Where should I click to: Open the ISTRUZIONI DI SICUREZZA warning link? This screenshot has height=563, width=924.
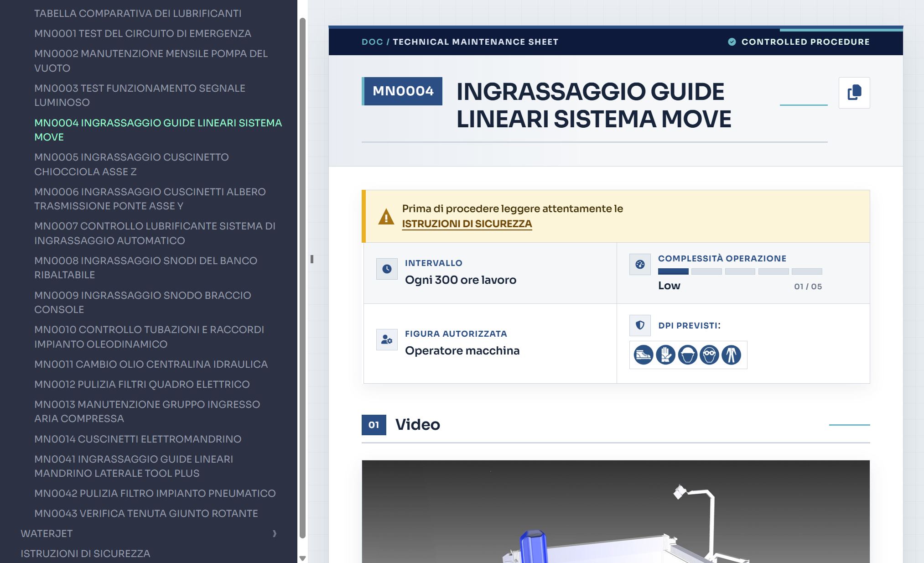[467, 224]
